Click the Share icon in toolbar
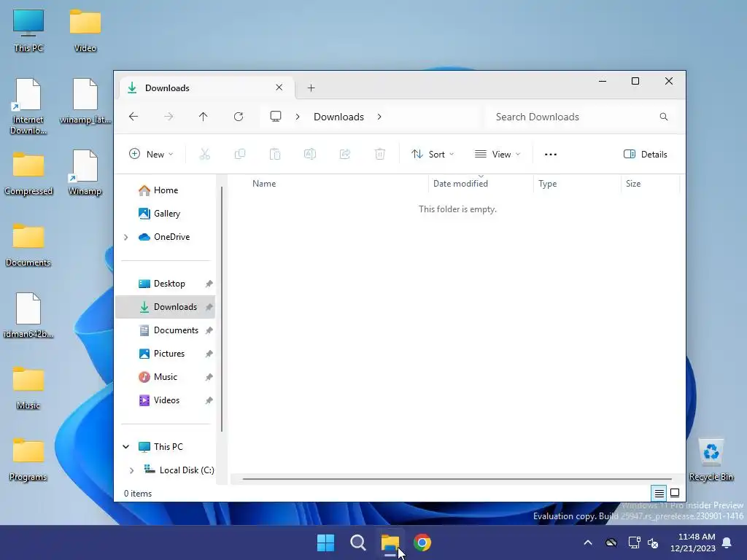Screen dimensions: 747x560 coord(345,155)
